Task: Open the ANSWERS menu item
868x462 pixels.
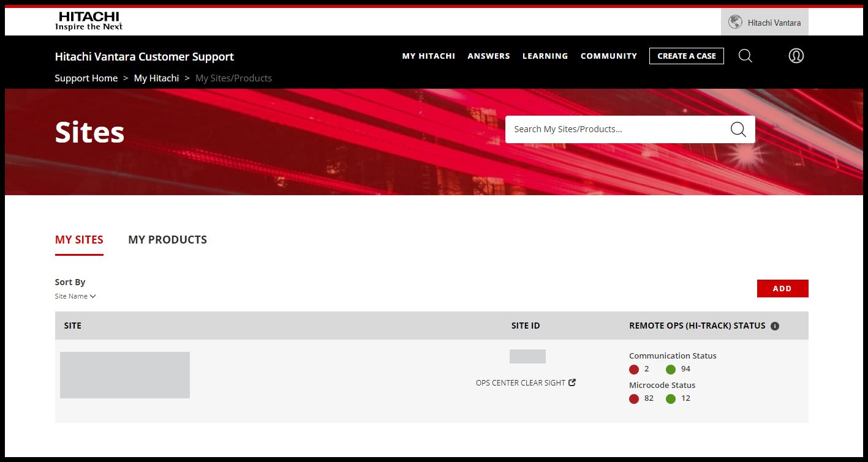Action: [489, 56]
